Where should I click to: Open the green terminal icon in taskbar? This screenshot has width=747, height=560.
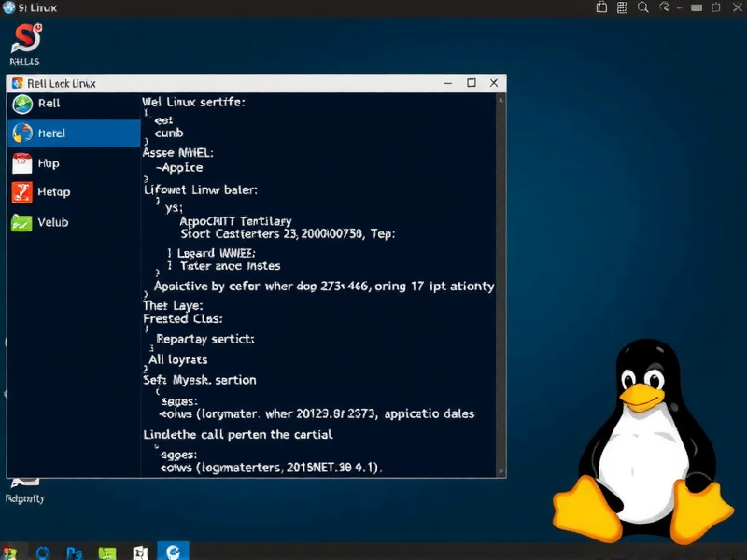107,553
